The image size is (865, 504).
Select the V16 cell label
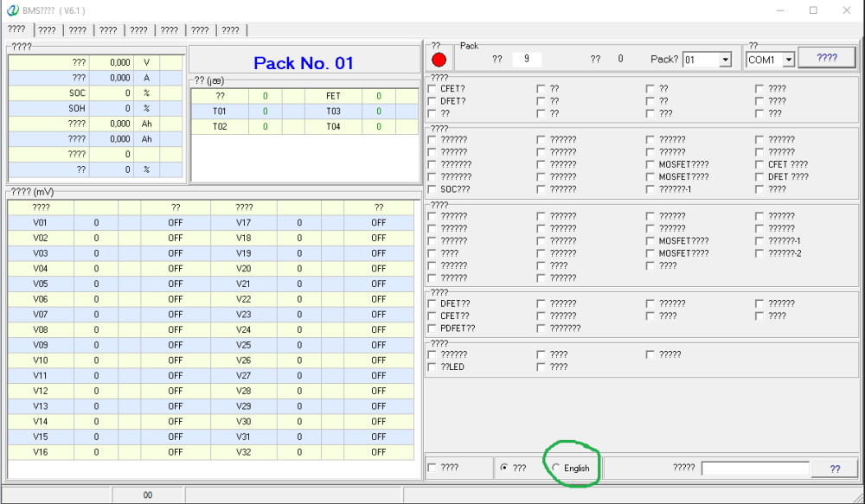[x=41, y=452]
